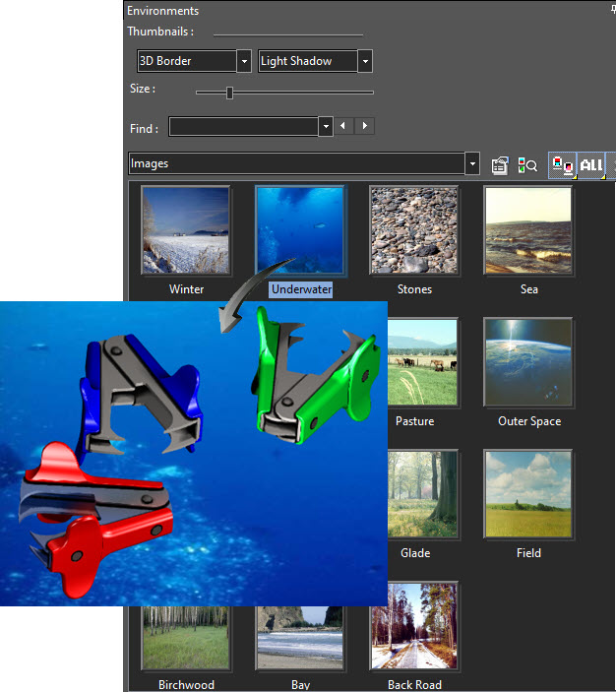Toggle the thumbnail labels display icon
Image resolution: width=616 pixels, height=692 pixels.
[x=562, y=165]
